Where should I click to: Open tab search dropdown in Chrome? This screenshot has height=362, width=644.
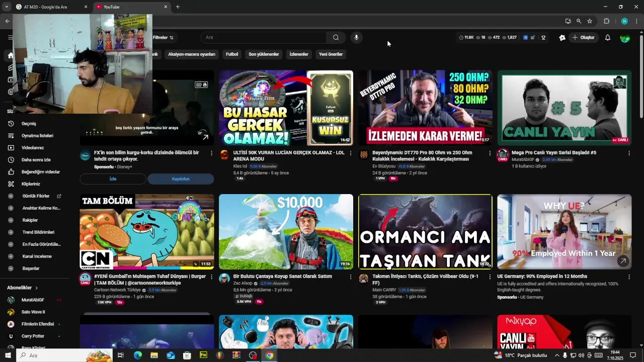pyautogui.click(x=7, y=7)
